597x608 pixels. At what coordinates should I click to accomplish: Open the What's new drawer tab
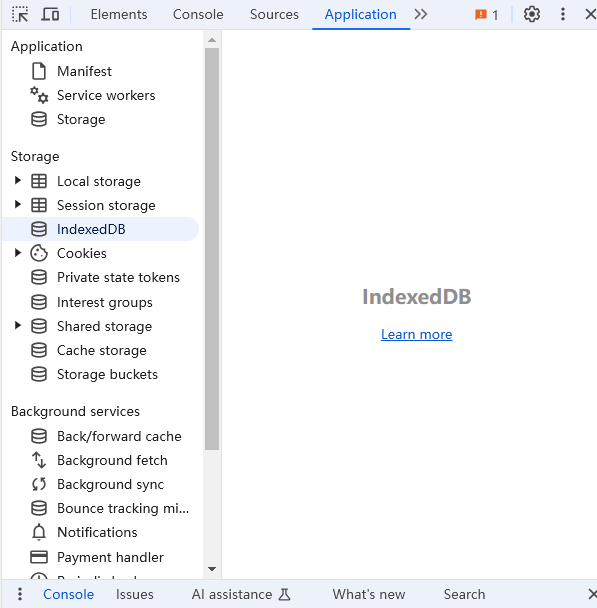369,594
